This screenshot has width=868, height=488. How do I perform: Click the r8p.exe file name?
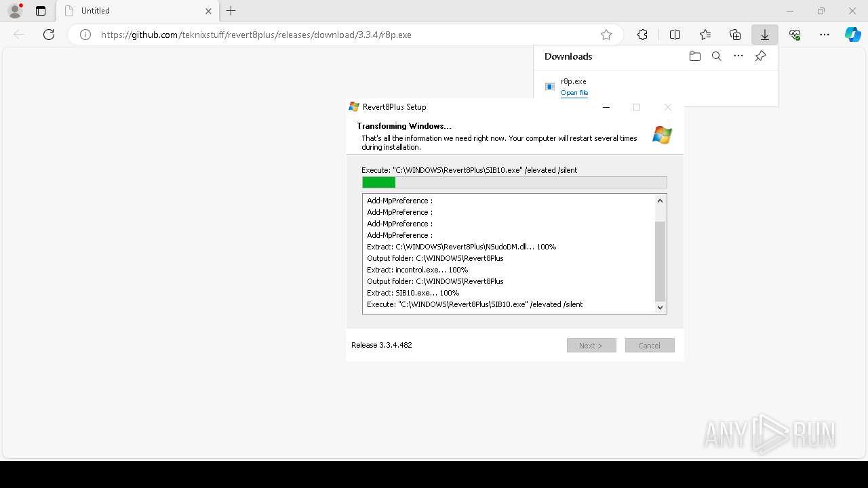[x=574, y=81]
